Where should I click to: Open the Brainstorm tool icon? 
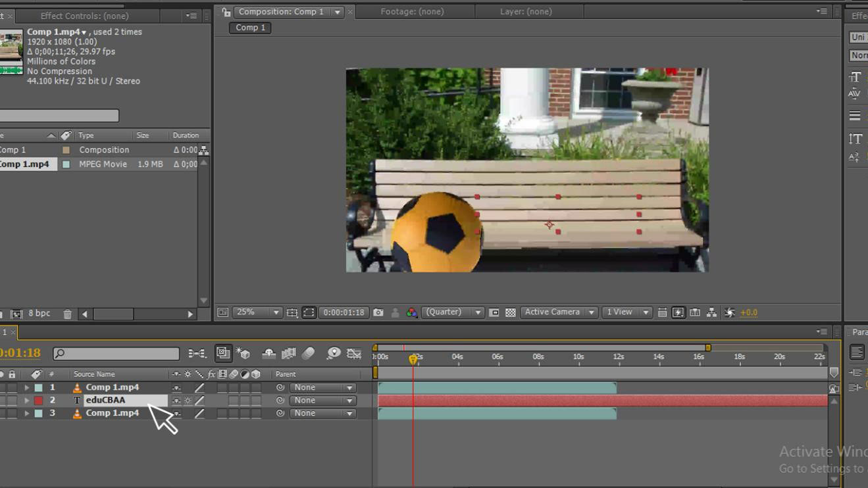tap(334, 354)
